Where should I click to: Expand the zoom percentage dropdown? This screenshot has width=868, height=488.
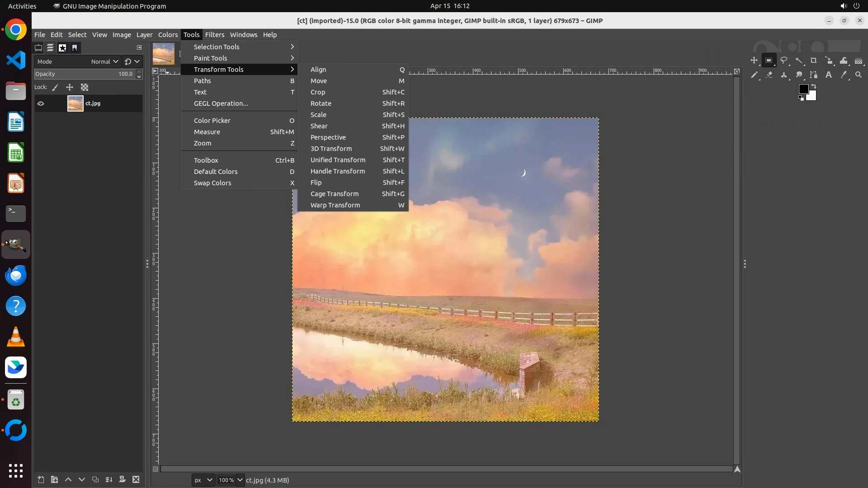(240, 480)
